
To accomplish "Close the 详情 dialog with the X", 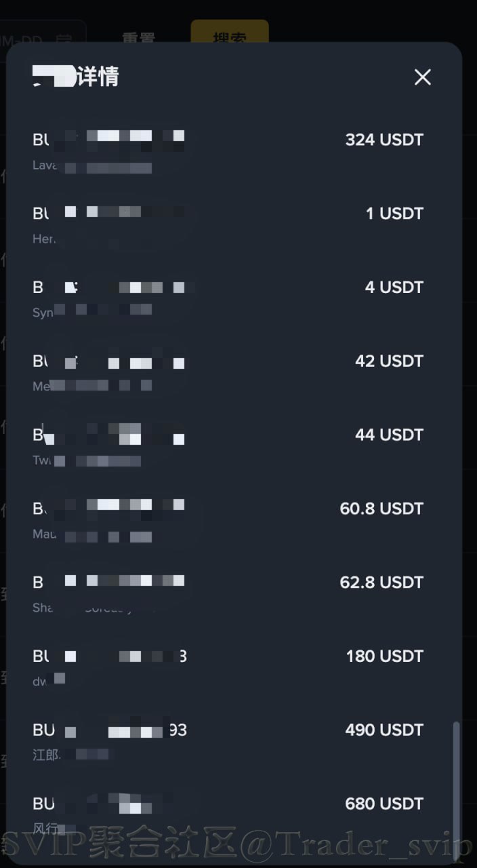I will 422,77.
